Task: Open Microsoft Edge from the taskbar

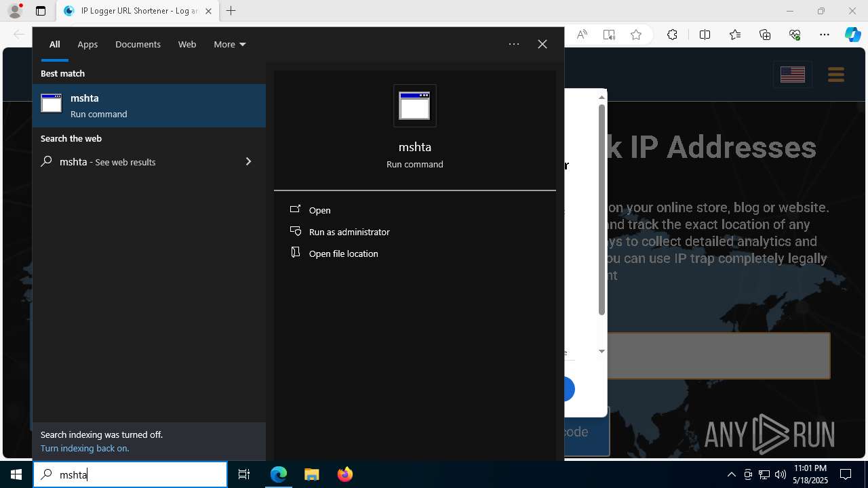Action: click(279, 474)
